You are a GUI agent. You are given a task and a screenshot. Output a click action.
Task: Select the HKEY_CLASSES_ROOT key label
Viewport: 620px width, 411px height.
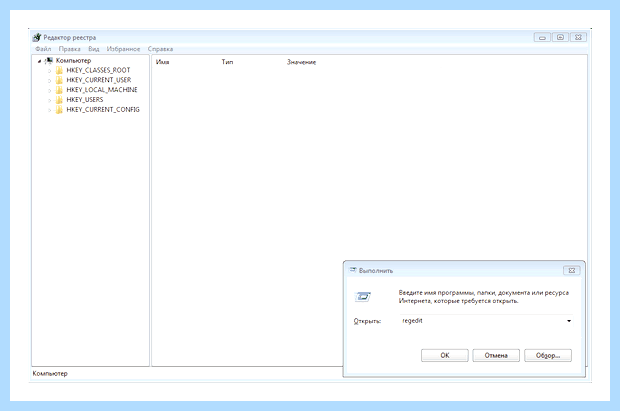point(98,70)
